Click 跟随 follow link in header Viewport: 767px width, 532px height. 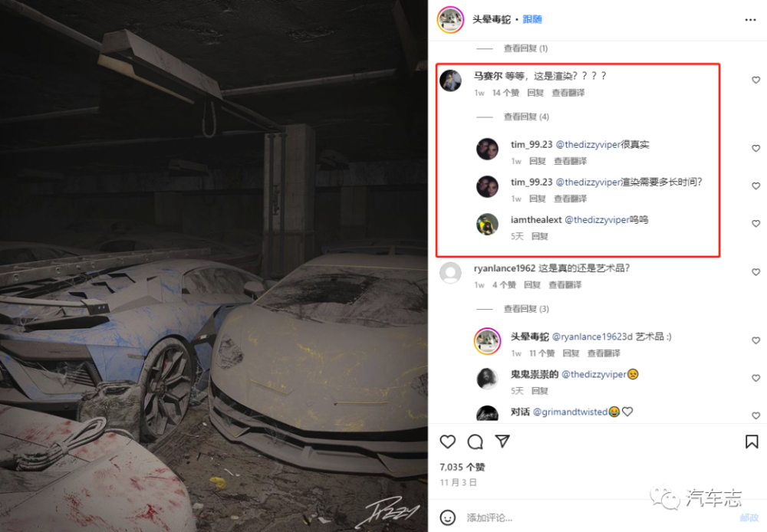[x=532, y=20]
